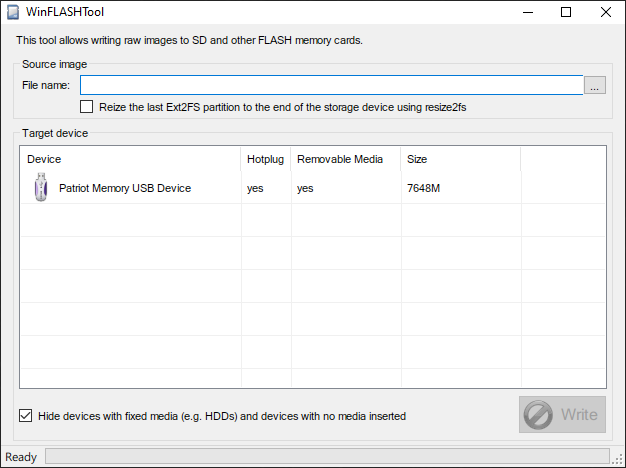Maximize the WinFLASHTool window

(566, 12)
